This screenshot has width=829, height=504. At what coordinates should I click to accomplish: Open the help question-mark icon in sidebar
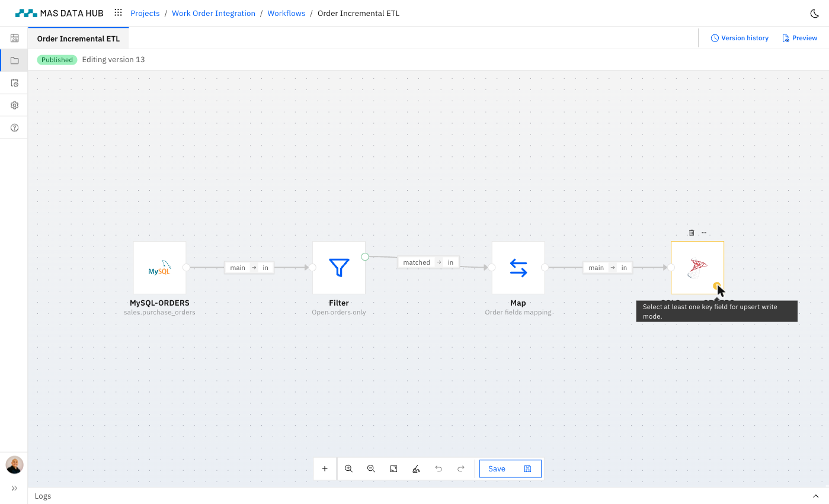pyautogui.click(x=14, y=128)
